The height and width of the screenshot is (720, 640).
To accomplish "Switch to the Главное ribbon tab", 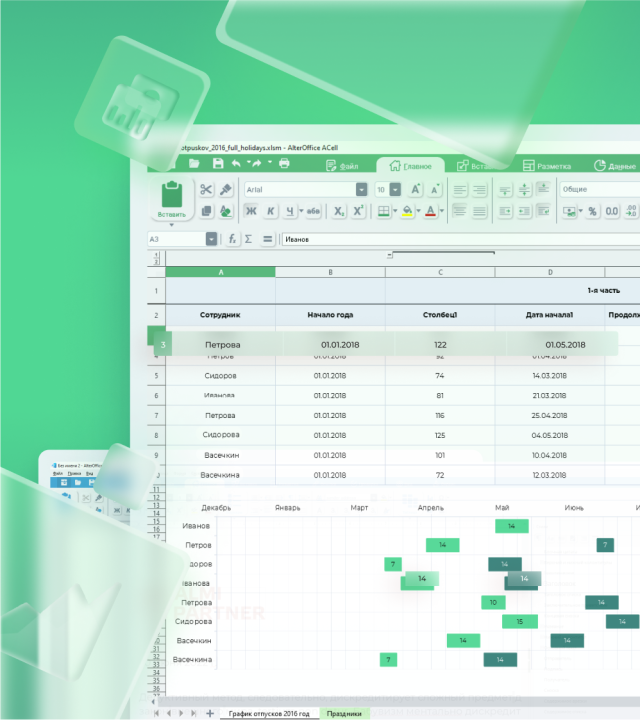I will (410, 166).
